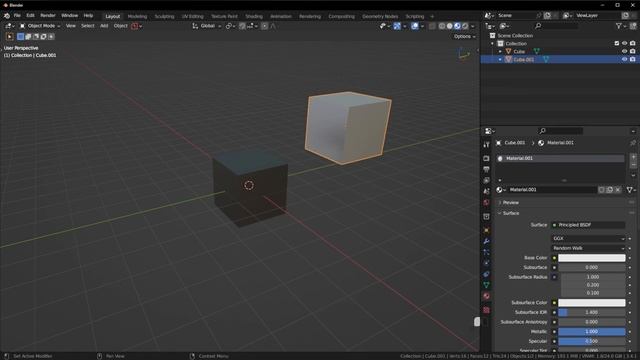Image resolution: width=640 pixels, height=360 pixels.
Task: Disable Cube in renders via camera icon
Action: (632, 51)
